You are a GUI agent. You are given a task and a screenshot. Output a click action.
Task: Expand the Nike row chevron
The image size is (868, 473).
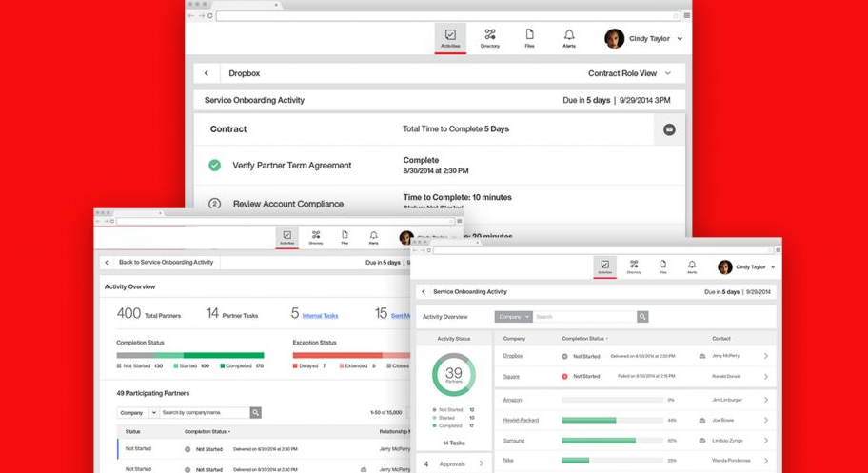[766, 461]
